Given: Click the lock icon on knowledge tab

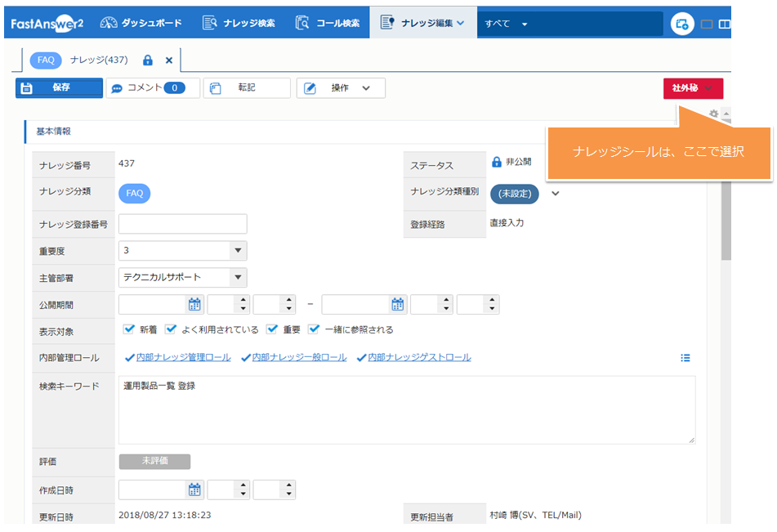Looking at the screenshot, I should (148, 60).
